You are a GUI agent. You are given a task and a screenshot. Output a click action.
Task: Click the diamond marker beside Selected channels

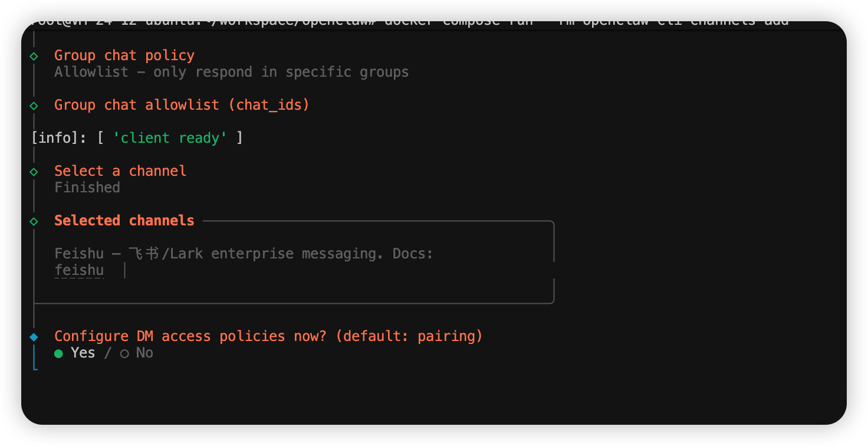(34, 221)
